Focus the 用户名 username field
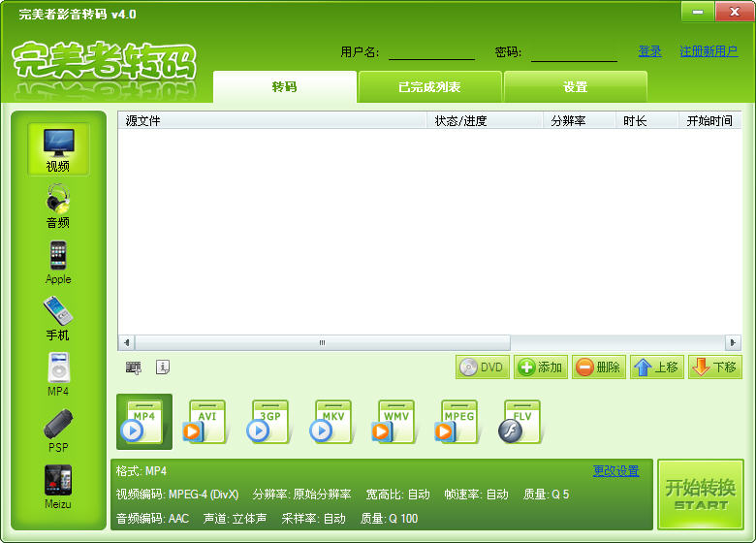This screenshot has width=756, height=543. point(432,52)
